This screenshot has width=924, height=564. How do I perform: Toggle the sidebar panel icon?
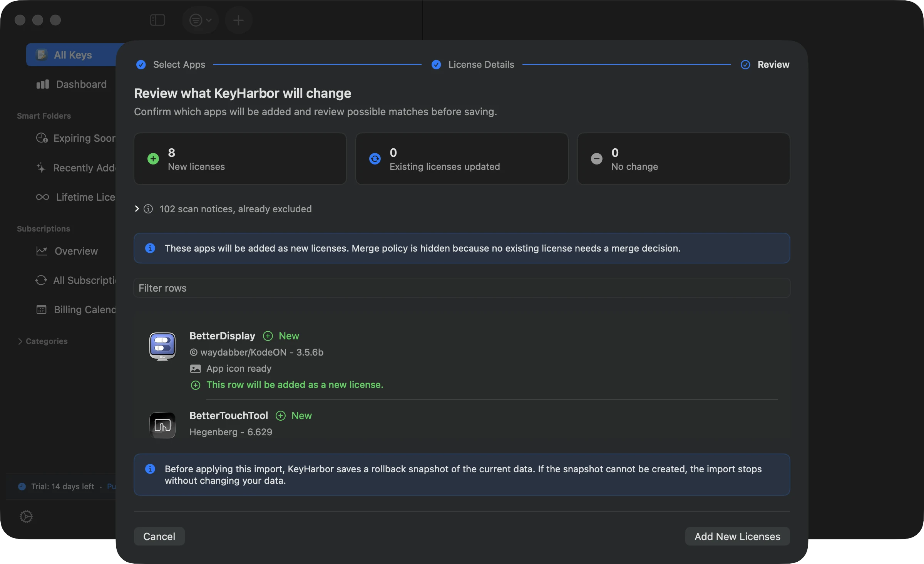click(x=157, y=20)
